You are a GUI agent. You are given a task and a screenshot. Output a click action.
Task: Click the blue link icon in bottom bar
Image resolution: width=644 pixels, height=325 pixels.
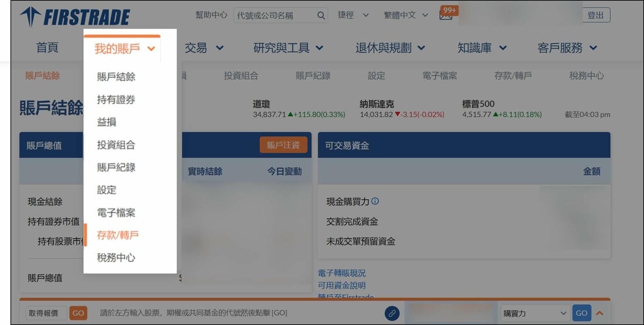(x=392, y=313)
